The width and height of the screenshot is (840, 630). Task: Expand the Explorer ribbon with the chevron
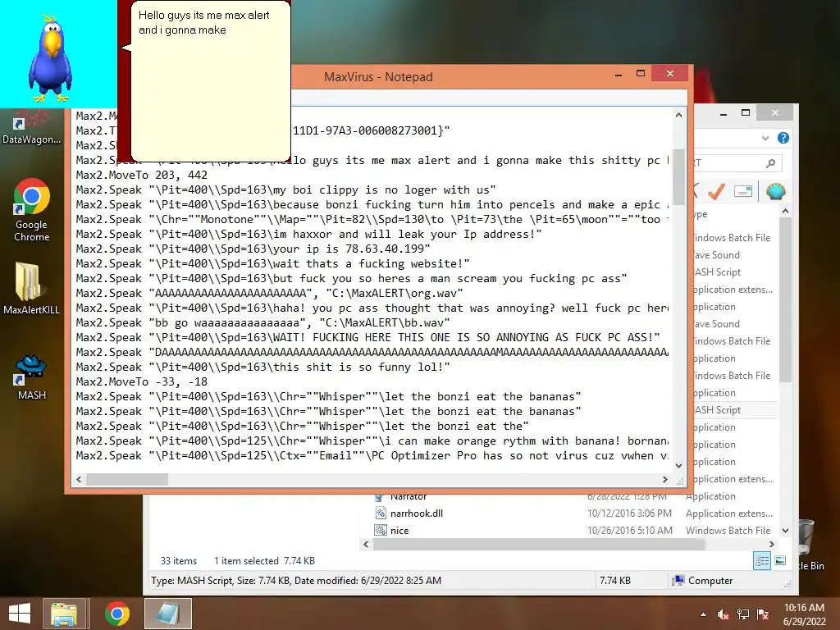tap(765, 138)
